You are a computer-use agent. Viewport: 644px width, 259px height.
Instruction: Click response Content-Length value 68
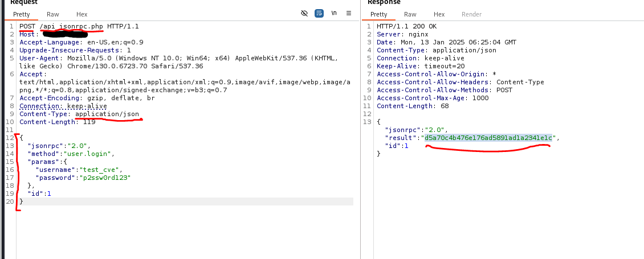coord(445,106)
